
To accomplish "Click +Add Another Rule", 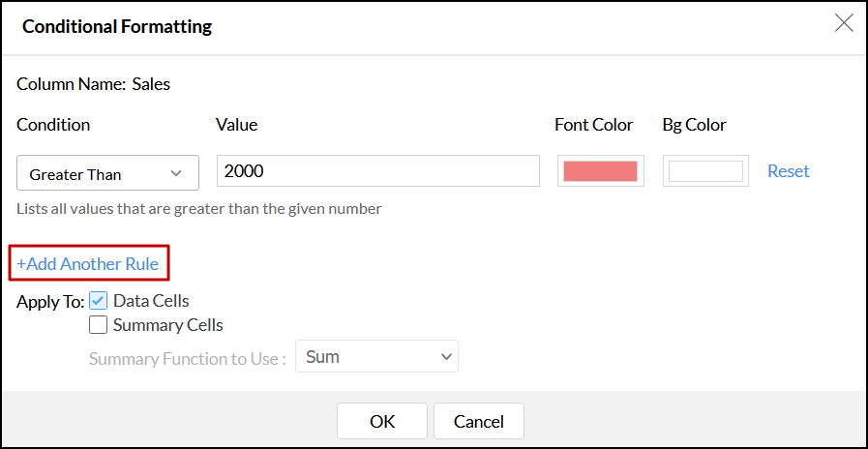I will (87, 263).
